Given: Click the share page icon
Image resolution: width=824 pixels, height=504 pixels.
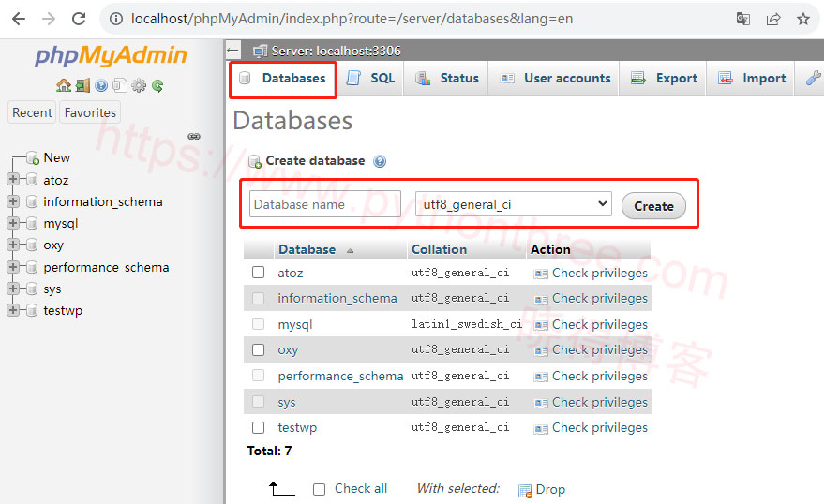Looking at the screenshot, I should 773,19.
